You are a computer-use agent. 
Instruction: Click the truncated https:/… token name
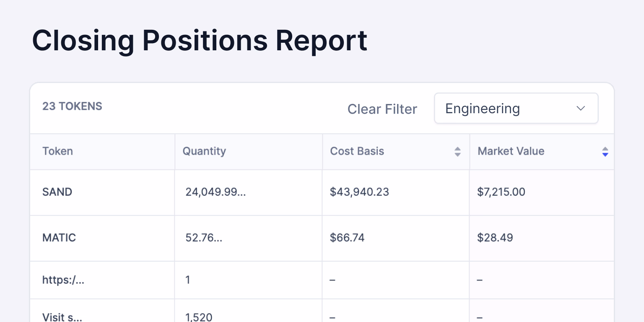[63, 280]
